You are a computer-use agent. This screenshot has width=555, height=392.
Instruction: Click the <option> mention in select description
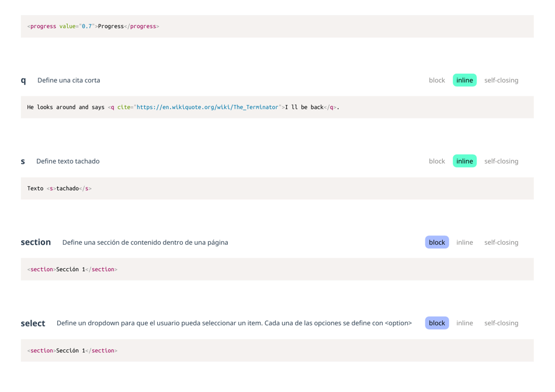pos(398,322)
